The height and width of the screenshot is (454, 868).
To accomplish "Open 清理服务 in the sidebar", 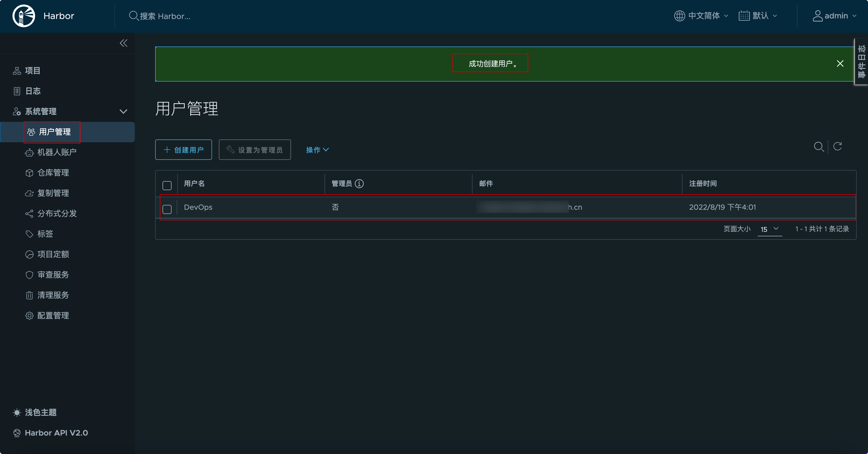I will pyautogui.click(x=53, y=295).
